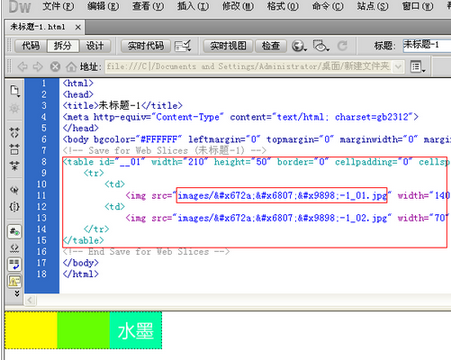Click the <head> tag on line 2
Screen dimensions: 451x360
(x=78, y=94)
